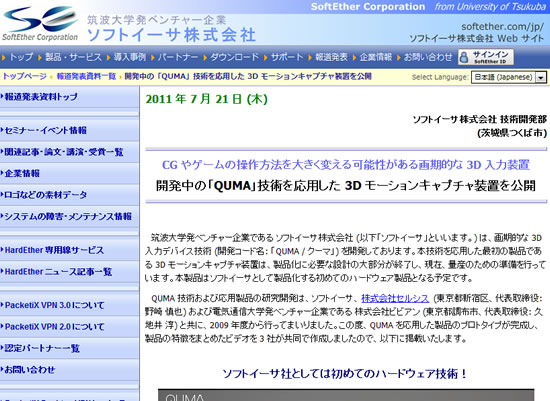Click the ソフトイーサ株式会社 技術開発部 byline
Screen dimensions: 550x401
[x=479, y=120]
